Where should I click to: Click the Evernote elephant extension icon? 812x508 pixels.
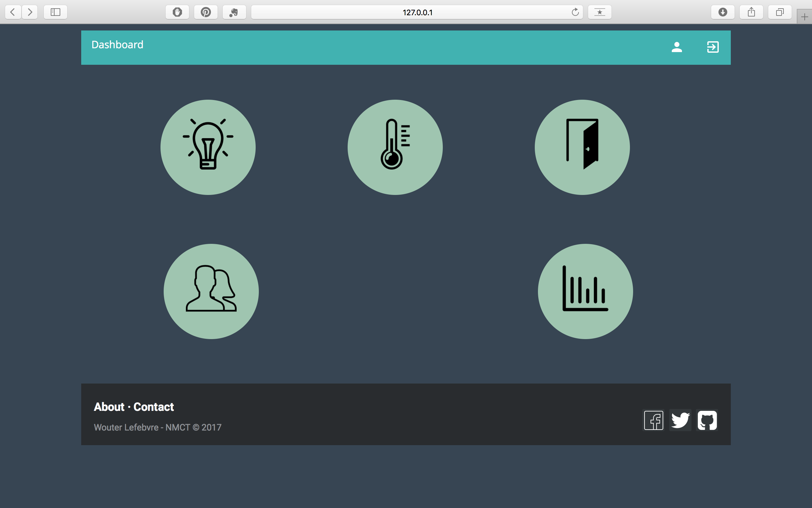[x=234, y=12]
